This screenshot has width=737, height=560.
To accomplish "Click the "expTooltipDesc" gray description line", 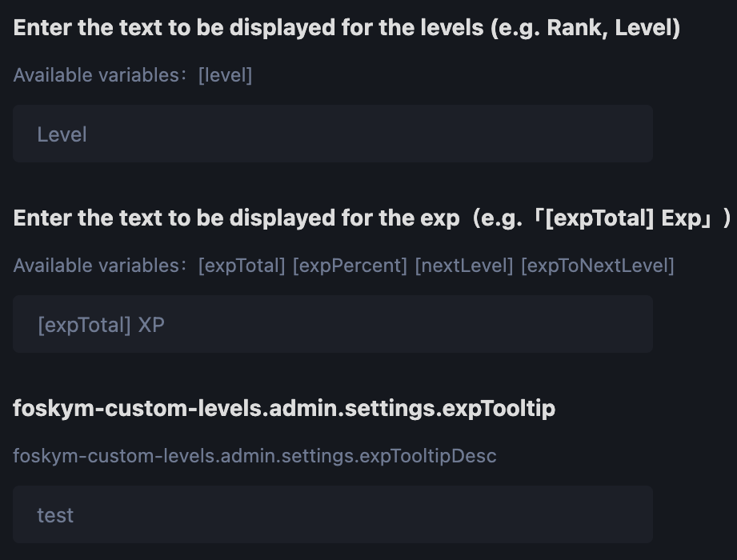I will 254,456.
